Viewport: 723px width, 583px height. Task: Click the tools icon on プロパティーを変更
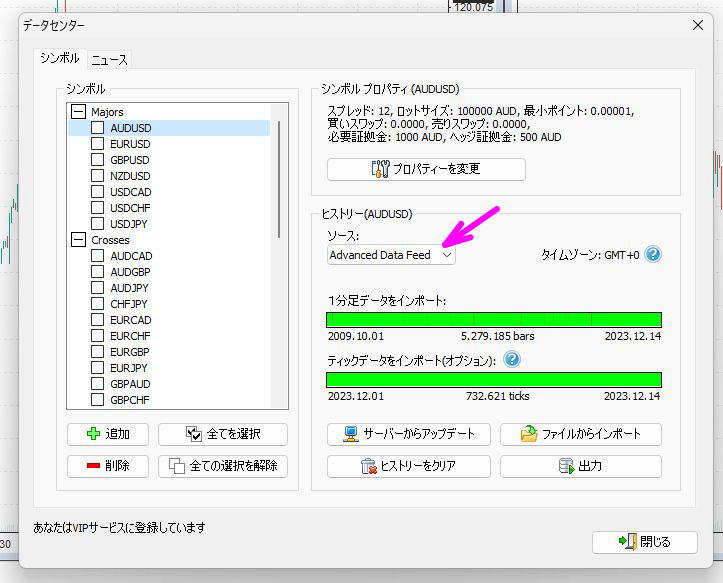point(380,169)
